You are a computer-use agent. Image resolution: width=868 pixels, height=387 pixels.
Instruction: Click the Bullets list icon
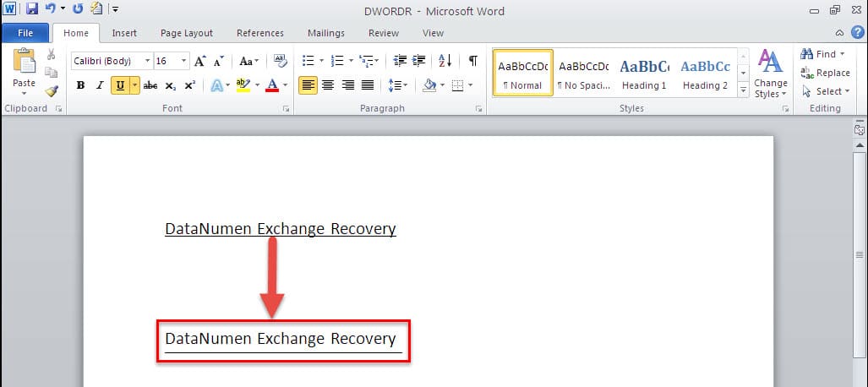pyautogui.click(x=308, y=61)
